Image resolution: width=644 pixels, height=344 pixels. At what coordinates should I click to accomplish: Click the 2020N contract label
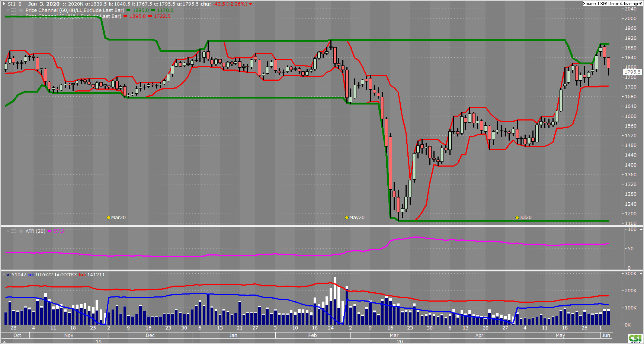tap(76, 4)
